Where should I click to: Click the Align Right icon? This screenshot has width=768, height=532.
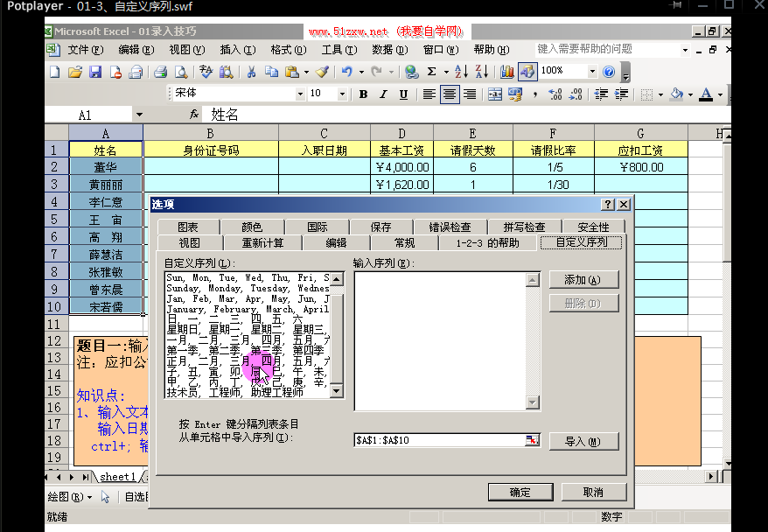[470, 94]
